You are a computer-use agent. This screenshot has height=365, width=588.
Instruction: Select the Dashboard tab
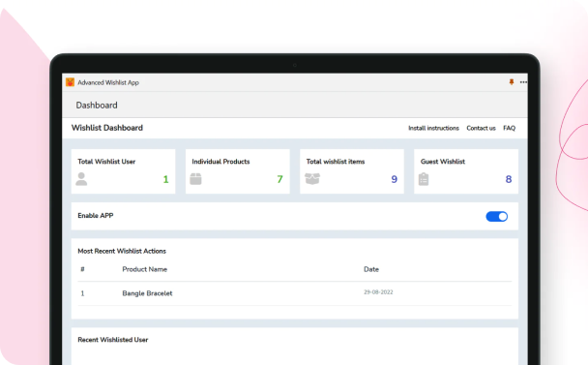[x=97, y=106]
